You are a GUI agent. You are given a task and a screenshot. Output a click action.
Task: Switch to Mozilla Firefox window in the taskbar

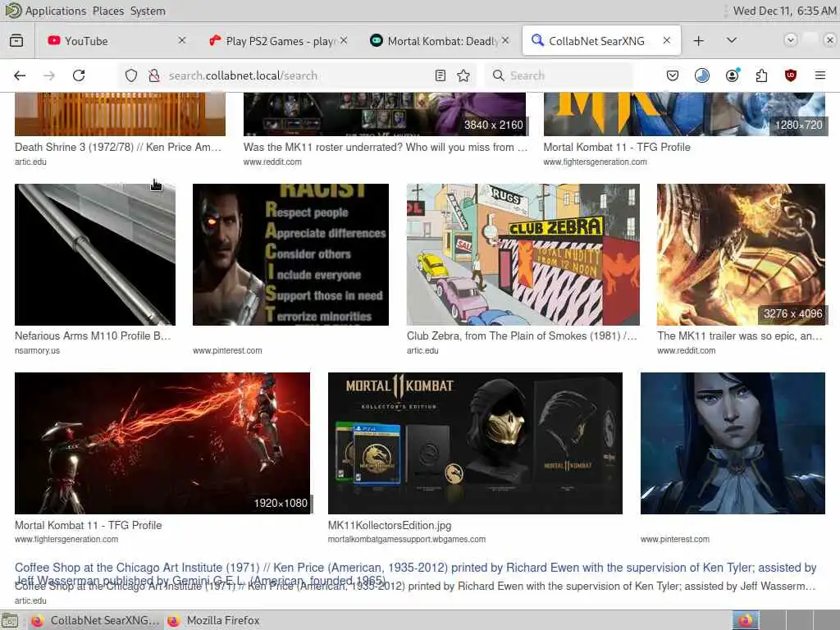214,620
